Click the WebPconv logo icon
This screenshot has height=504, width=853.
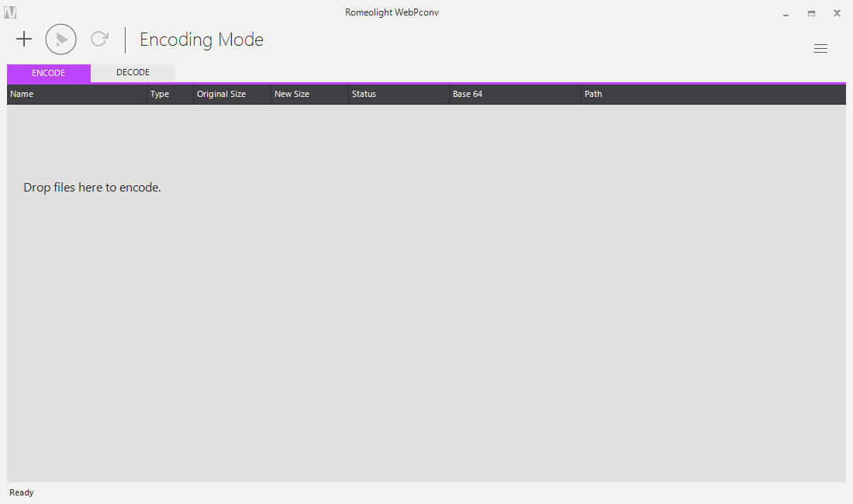[x=12, y=12]
